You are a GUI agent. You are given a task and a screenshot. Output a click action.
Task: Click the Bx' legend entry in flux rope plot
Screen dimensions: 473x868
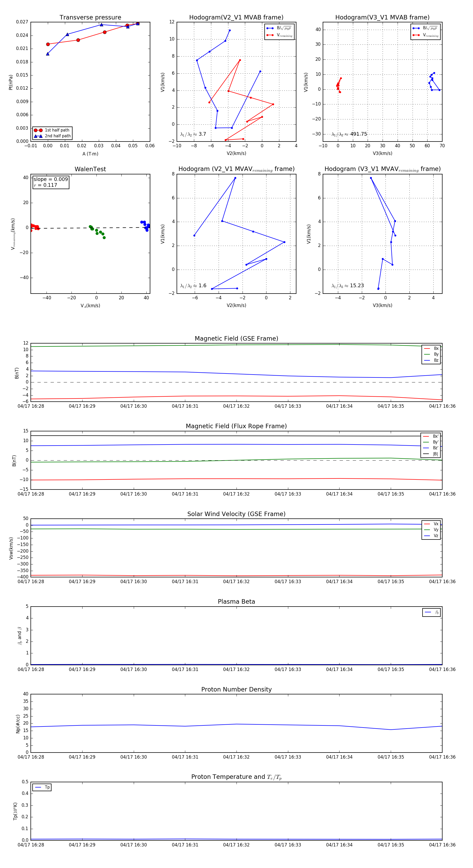[431, 436]
